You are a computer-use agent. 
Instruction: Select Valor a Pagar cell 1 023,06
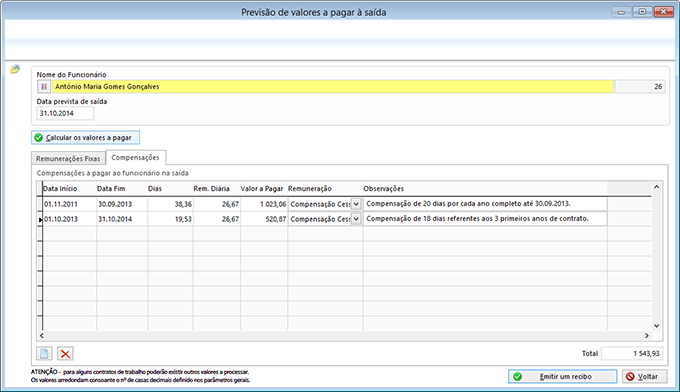[x=264, y=204]
